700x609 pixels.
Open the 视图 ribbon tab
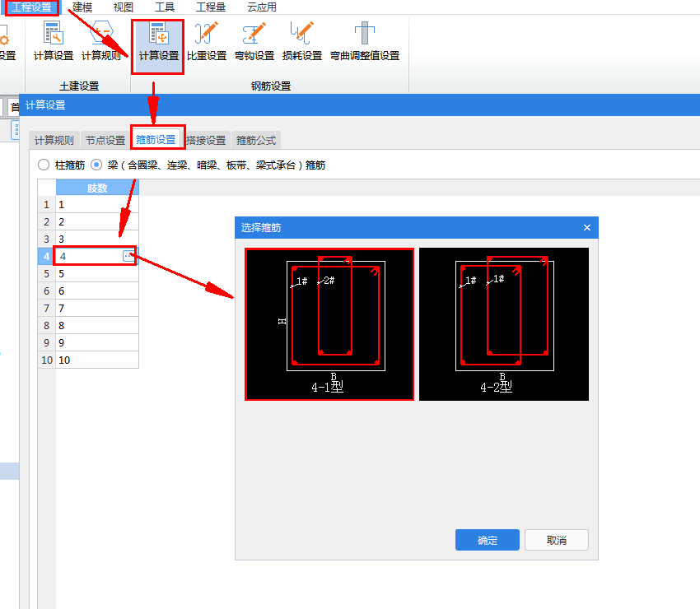(124, 7)
